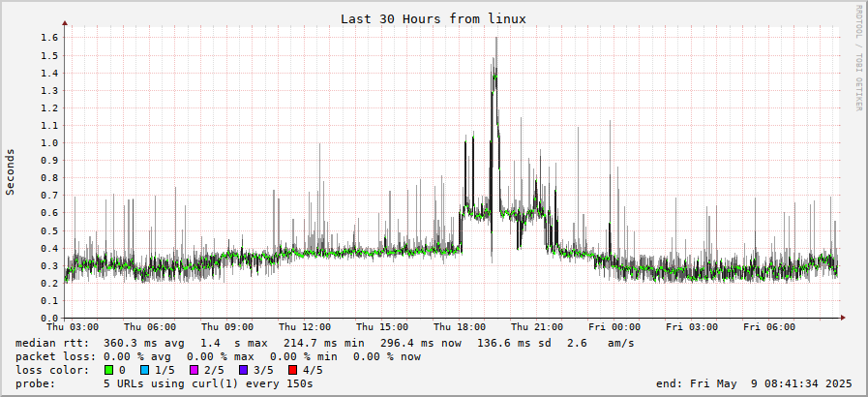The width and height of the screenshot is (868, 397).
Task: Click the 'Thu 09:00' x-axis label
Action: point(227,327)
